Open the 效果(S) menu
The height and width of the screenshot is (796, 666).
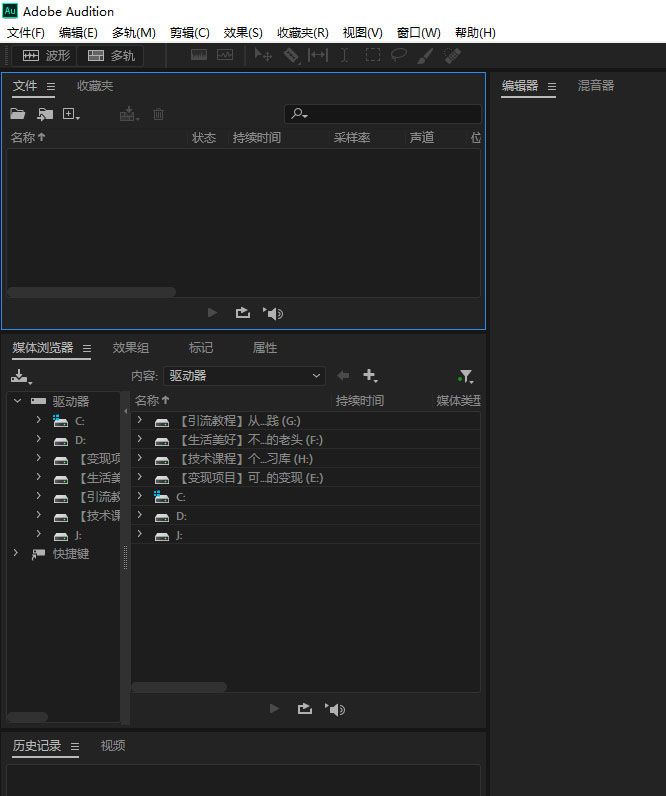(243, 33)
